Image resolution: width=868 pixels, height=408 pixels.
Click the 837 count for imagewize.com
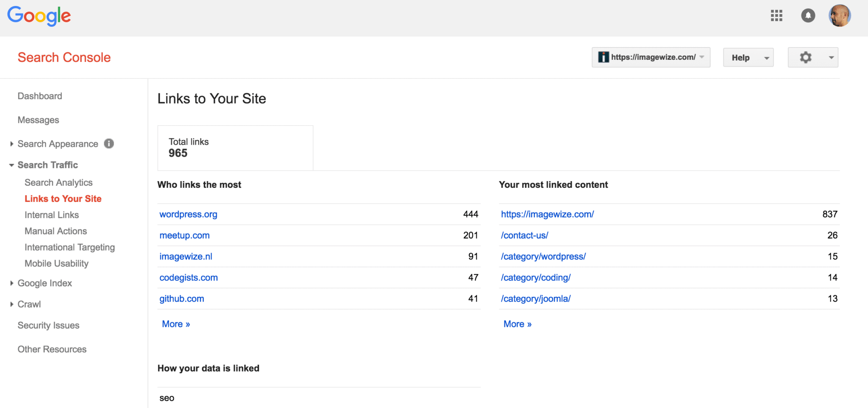pos(830,214)
